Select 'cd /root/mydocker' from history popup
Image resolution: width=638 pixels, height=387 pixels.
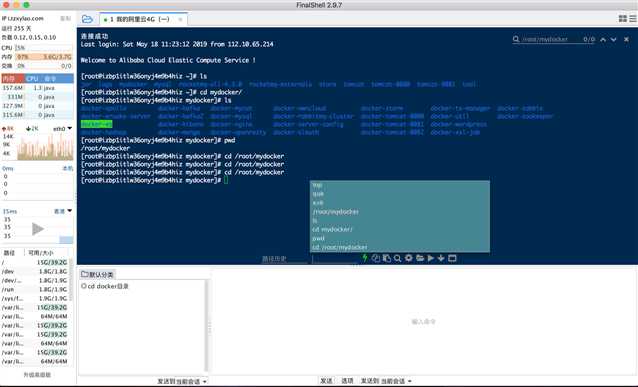click(x=400, y=247)
